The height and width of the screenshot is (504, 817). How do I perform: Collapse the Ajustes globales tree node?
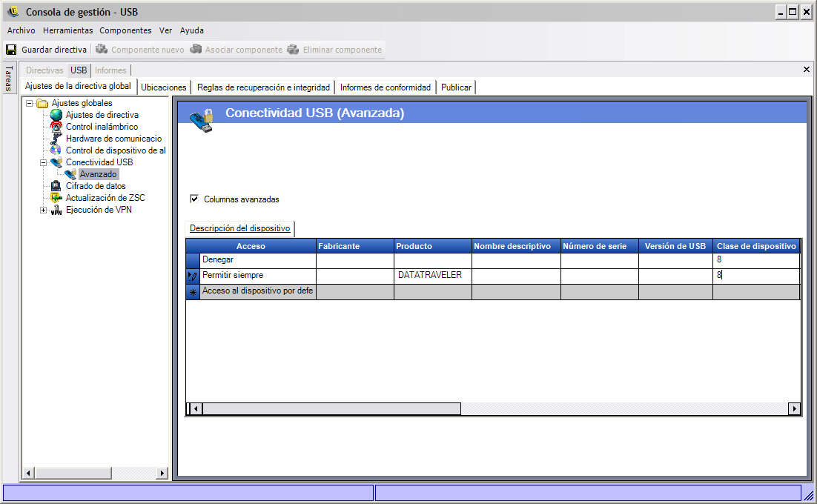click(30, 103)
